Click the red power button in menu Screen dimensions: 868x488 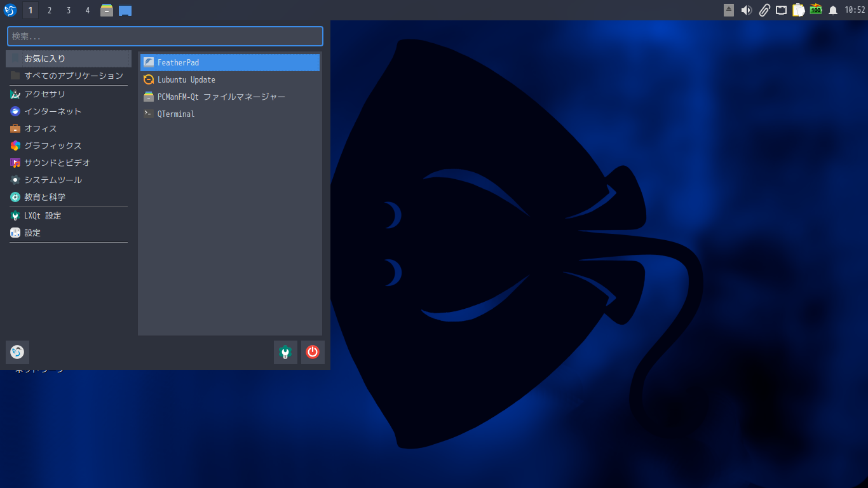[x=313, y=352]
